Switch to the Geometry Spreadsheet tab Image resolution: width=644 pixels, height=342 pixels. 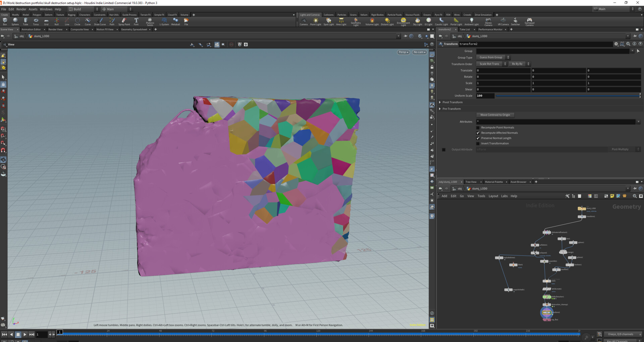[x=134, y=29]
